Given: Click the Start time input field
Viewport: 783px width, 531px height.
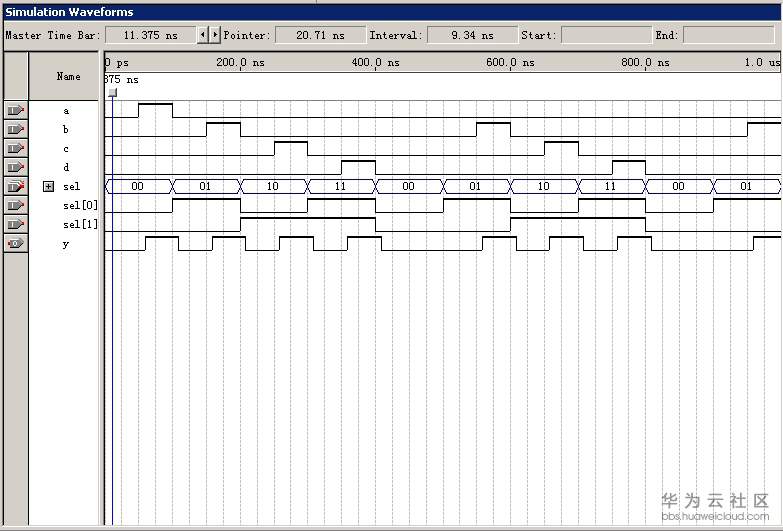Looking at the screenshot, I should [x=606, y=35].
